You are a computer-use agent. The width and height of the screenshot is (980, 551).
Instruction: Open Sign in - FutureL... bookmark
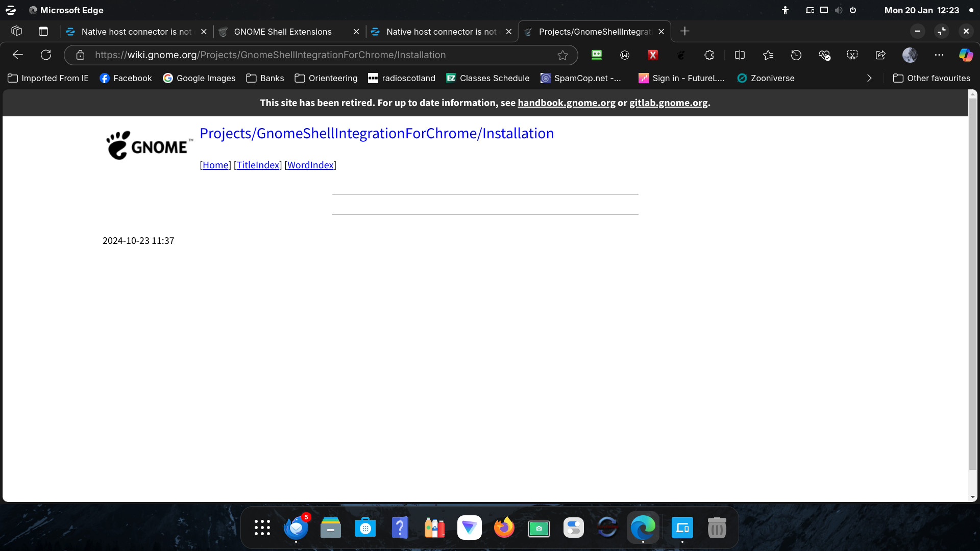(x=681, y=78)
